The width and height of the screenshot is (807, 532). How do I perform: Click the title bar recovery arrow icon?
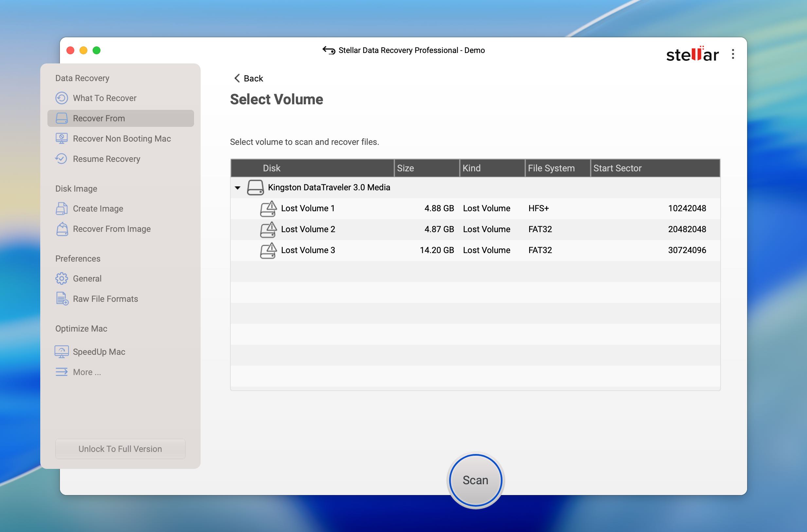click(329, 51)
